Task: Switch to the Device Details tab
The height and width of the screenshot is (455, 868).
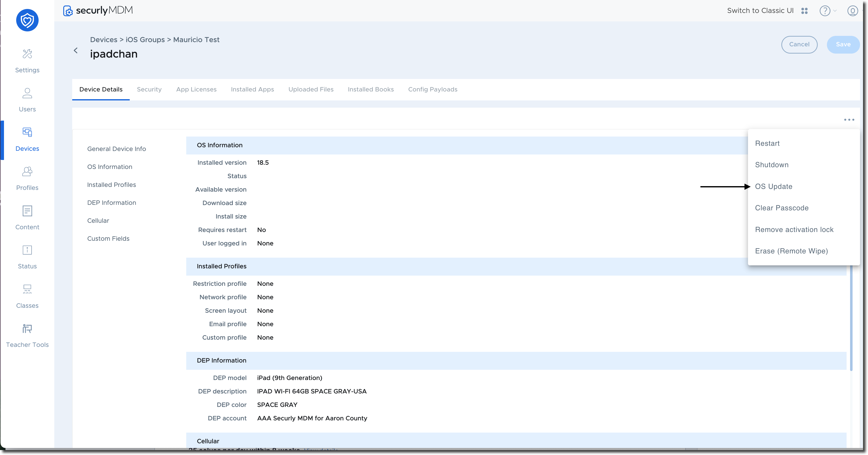Action: click(101, 89)
